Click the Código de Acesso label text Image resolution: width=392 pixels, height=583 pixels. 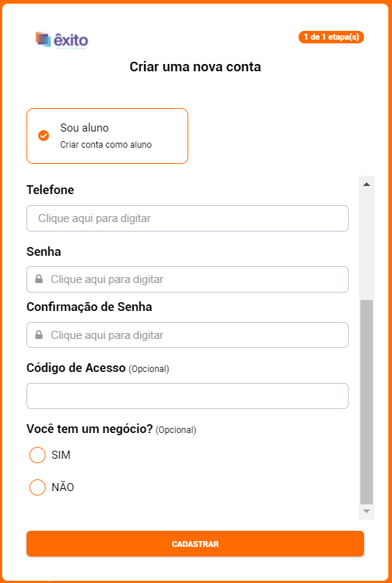[x=76, y=368]
